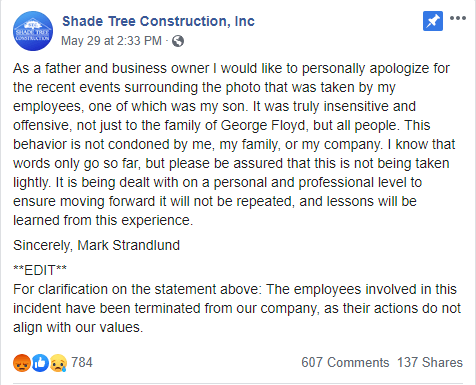476x385 pixels.
Task: Click the apology paragraph post text
Action: coord(234,144)
